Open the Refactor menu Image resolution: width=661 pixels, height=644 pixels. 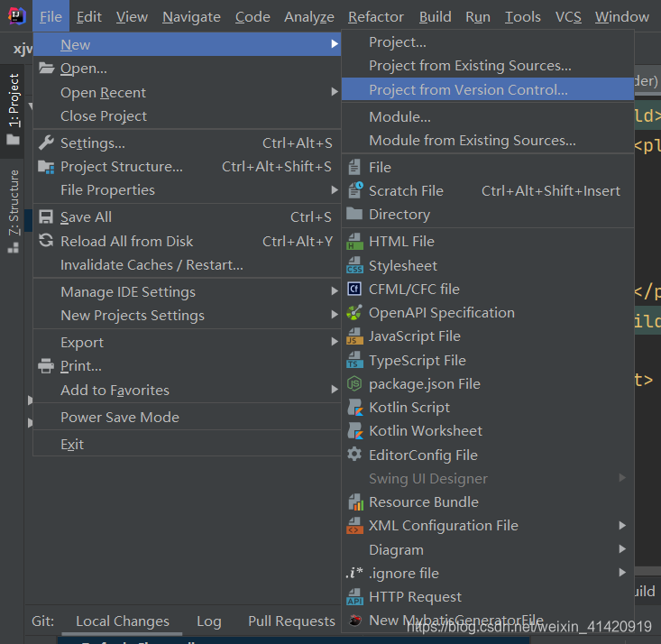coord(376,17)
